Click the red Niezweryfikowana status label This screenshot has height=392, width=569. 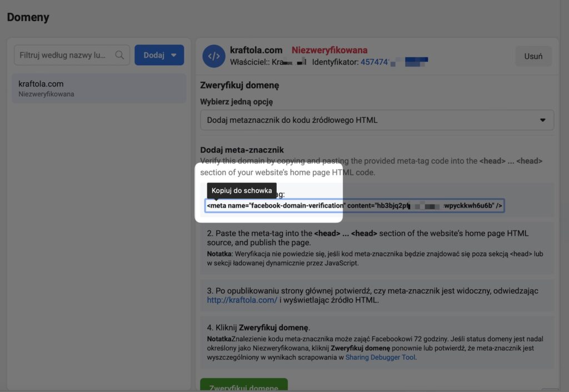(x=330, y=50)
